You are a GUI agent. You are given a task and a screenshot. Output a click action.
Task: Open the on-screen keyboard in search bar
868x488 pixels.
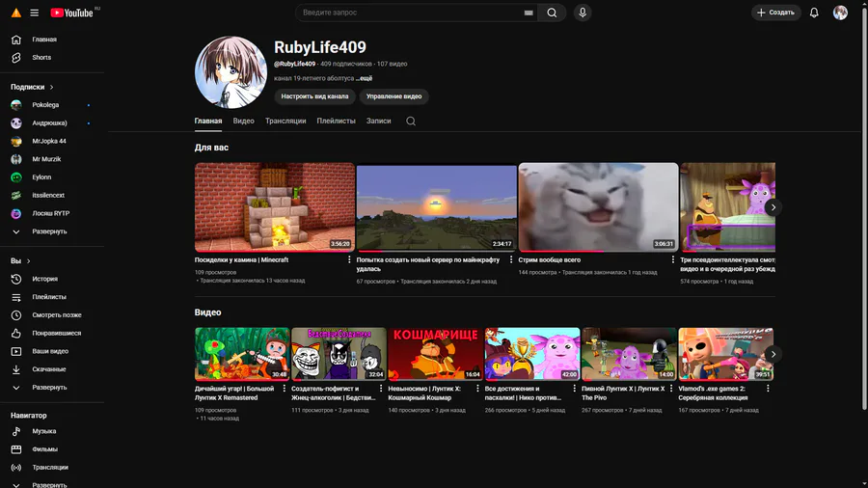point(529,13)
